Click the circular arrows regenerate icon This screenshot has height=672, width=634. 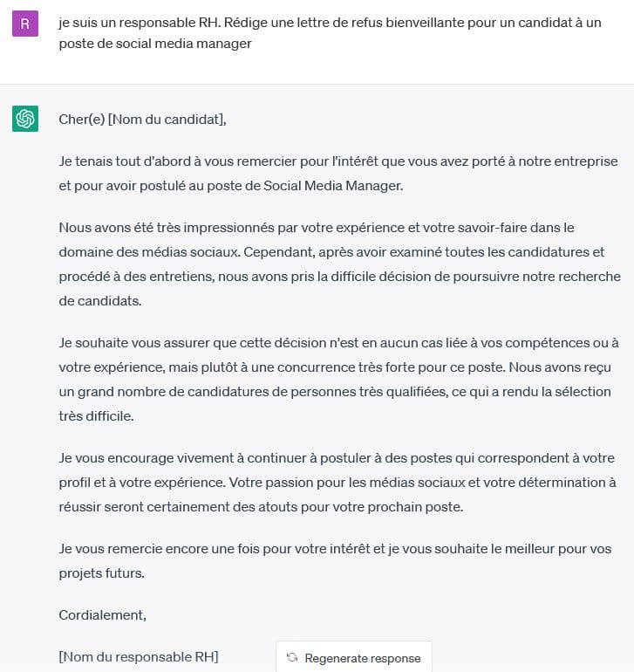[x=292, y=658]
